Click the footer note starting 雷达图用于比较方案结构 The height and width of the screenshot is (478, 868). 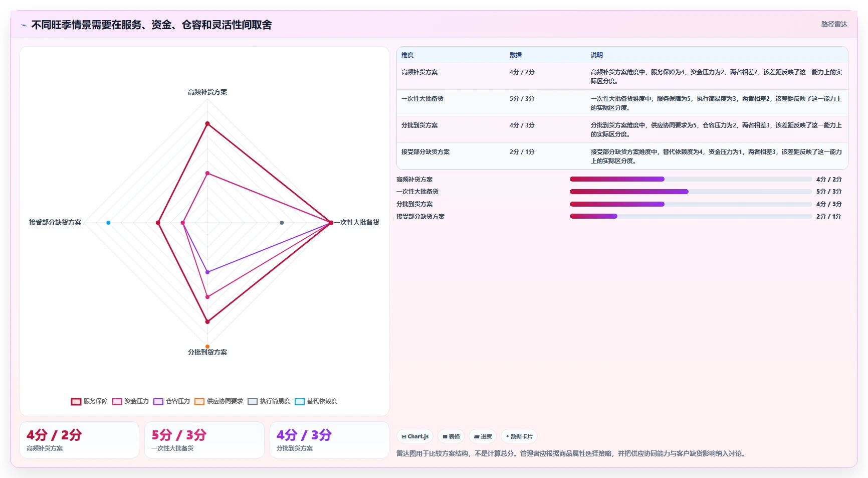tap(572, 454)
